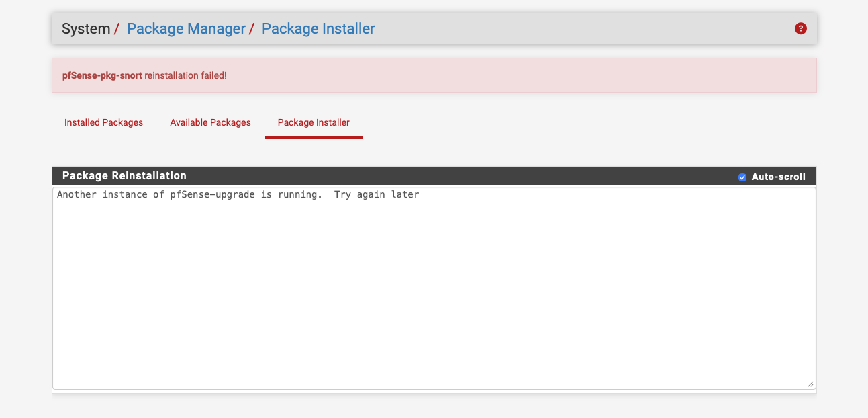Open the red help question mark icon
Image resolution: width=868 pixels, height=418 pixels.
pyautogui.click(x=800, y=28)
